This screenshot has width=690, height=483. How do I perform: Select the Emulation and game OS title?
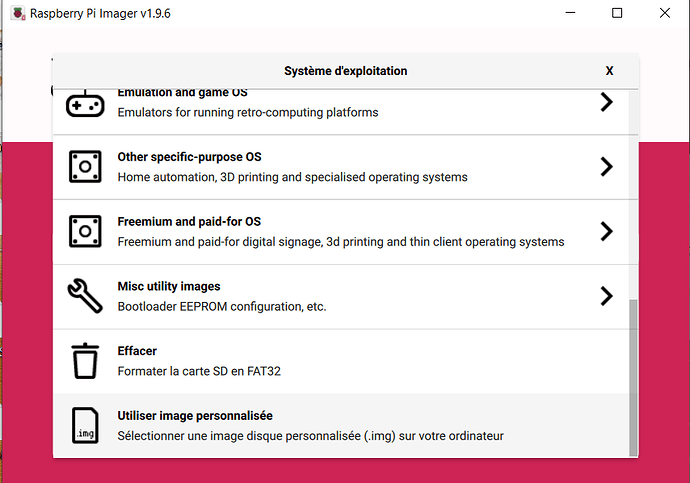[x=182, y=93]
